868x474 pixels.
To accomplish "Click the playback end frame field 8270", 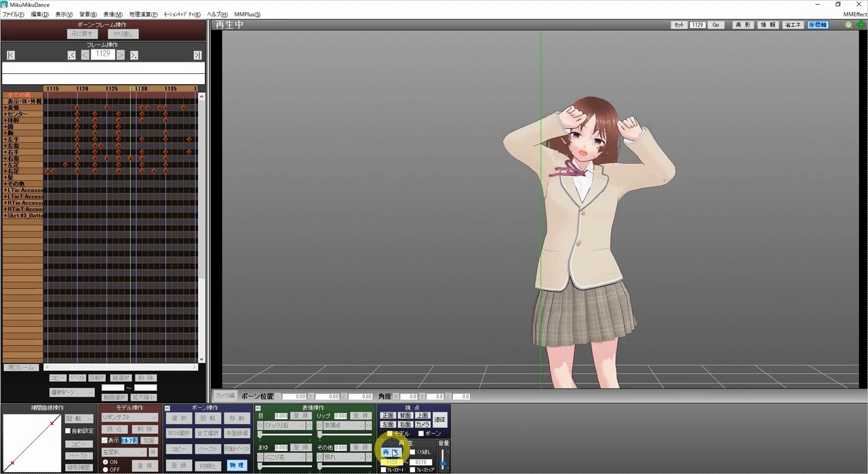I will [419, 462].
